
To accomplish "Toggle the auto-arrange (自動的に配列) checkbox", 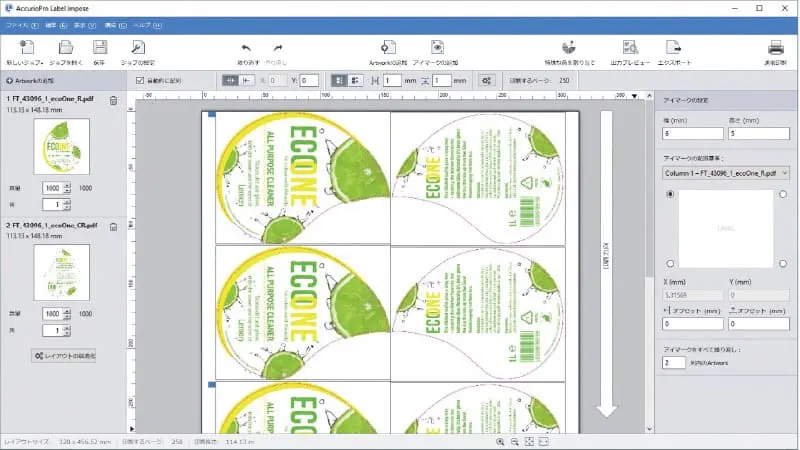I will click(x=140, y=79).
